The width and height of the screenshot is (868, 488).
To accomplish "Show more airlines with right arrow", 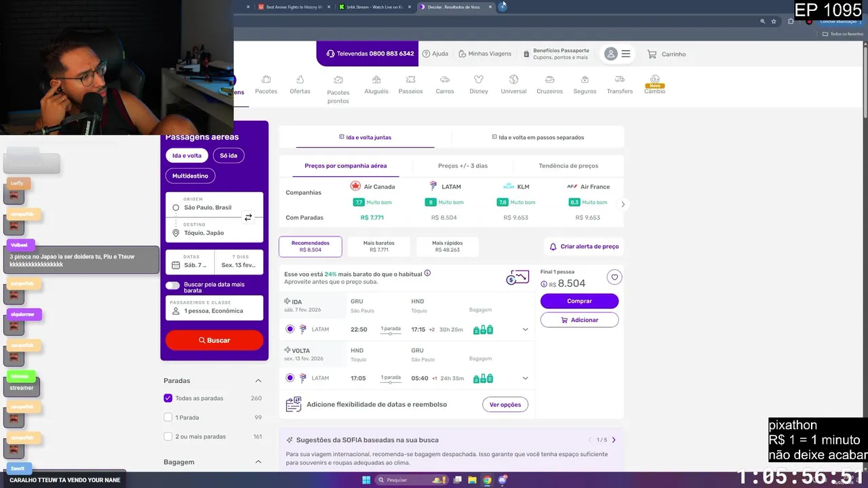I will [x=623, y=204].
